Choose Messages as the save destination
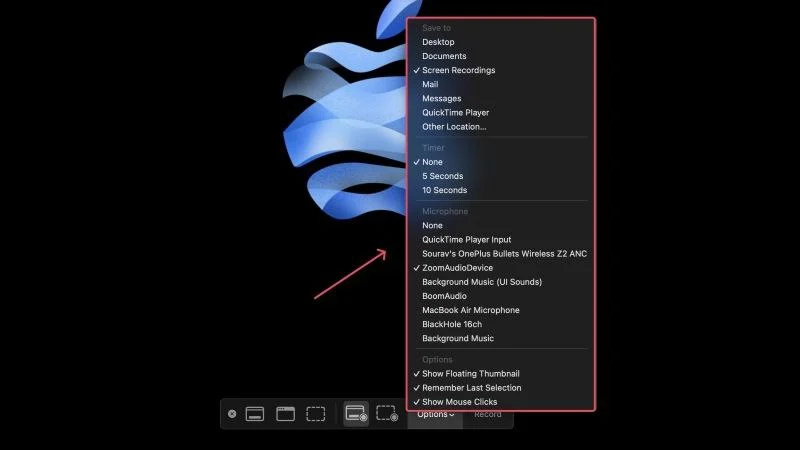Image resolution: width=800 pixels, height=450 pixels. point(442,98)
